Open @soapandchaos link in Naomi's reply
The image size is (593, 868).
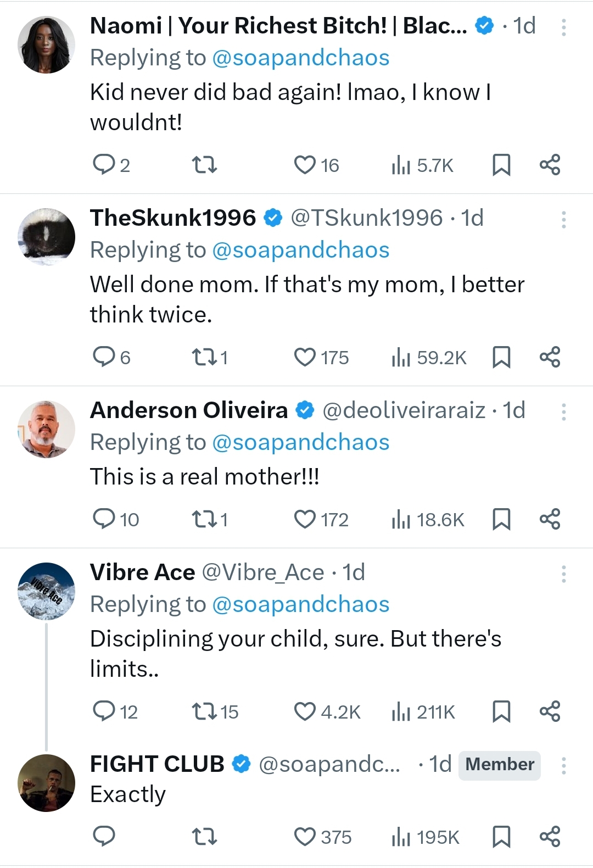300,58
